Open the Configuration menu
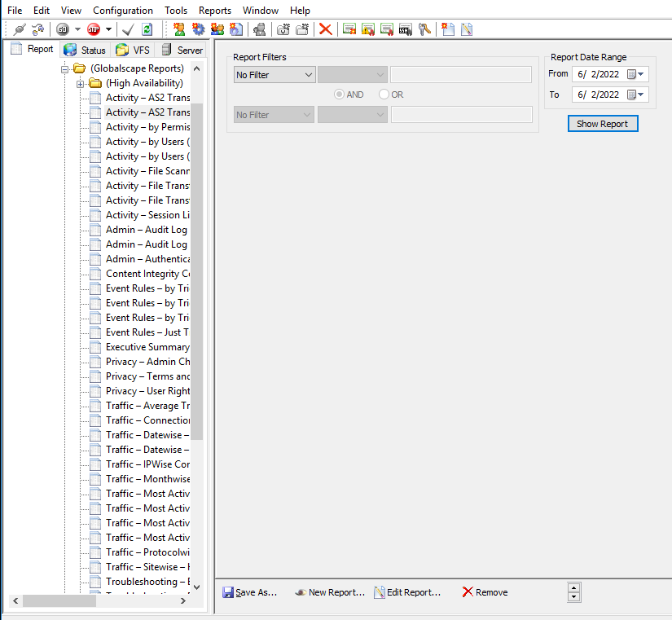Screen dimensions: 672x620 [x=123, y=11]
